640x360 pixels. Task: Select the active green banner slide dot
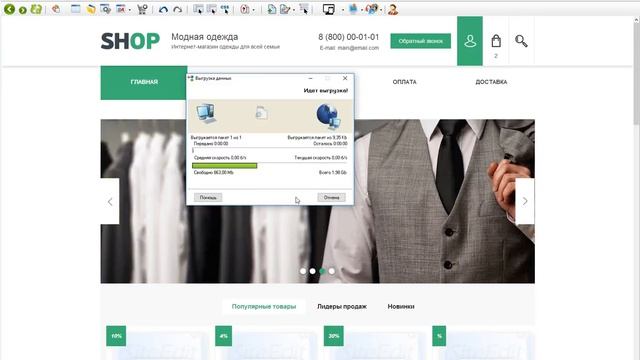[x=322, y=271]
